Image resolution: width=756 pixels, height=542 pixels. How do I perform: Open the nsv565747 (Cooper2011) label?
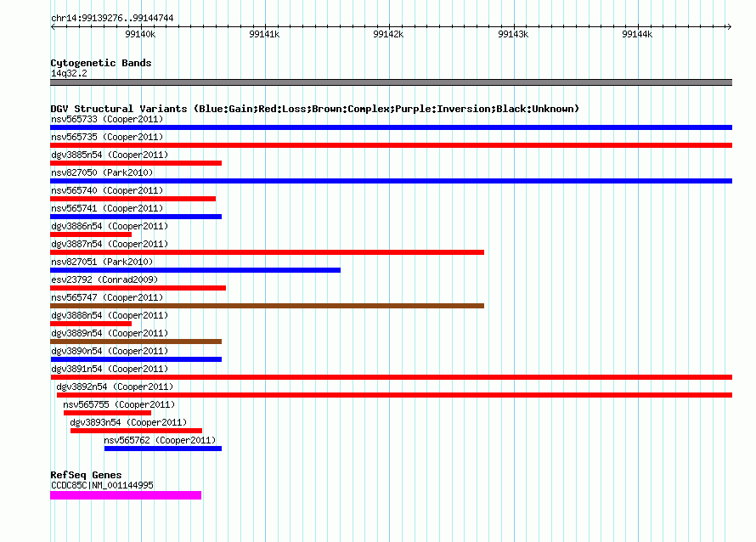click(107, 297)
